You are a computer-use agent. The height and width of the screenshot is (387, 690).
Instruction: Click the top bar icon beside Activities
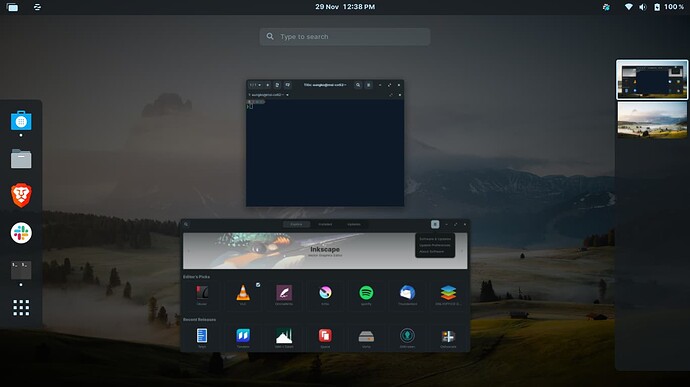pos(37,7)
